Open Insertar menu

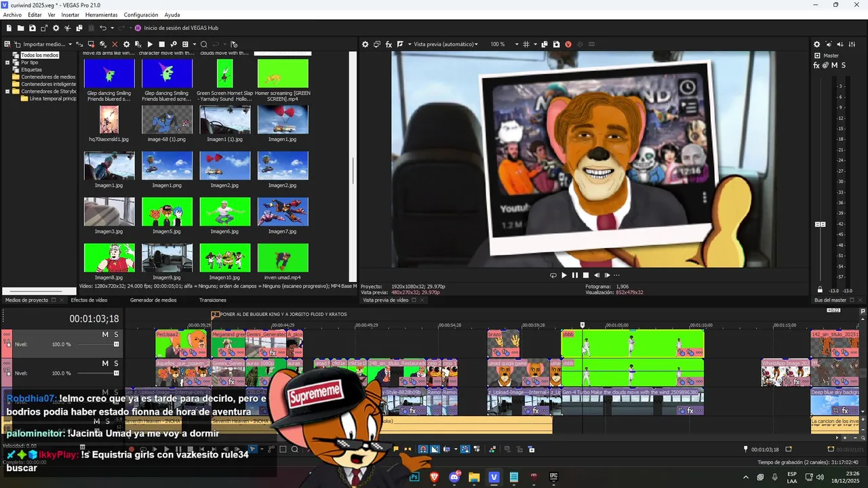pos(70,14)
